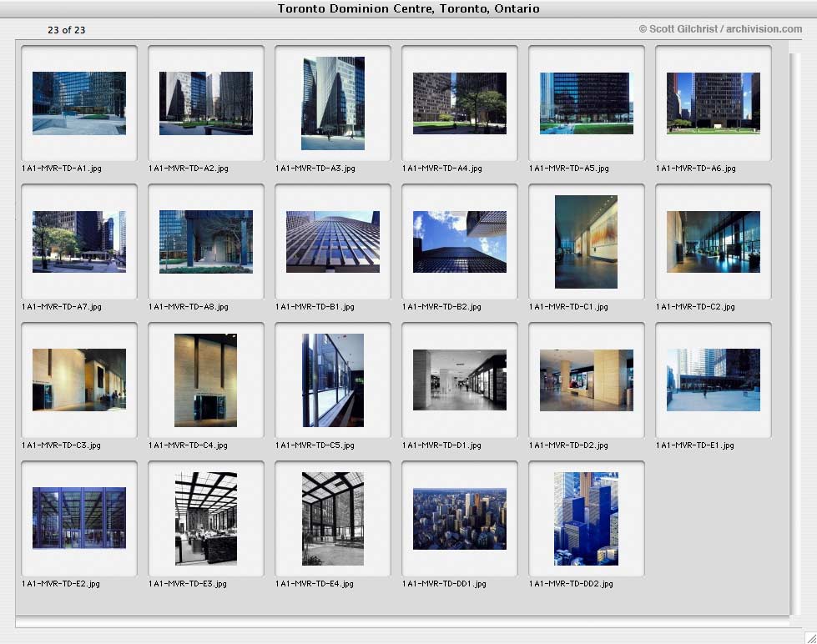Open aerial thumbnail 1A1-MVR-TD-DD1.jpg
The image size is (817, 644).
[460, 519]
